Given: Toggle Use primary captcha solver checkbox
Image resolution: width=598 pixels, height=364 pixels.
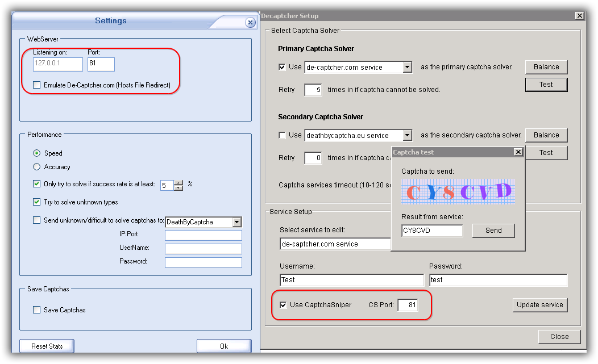Looking at the screenshot, I should tap(282, 67).
